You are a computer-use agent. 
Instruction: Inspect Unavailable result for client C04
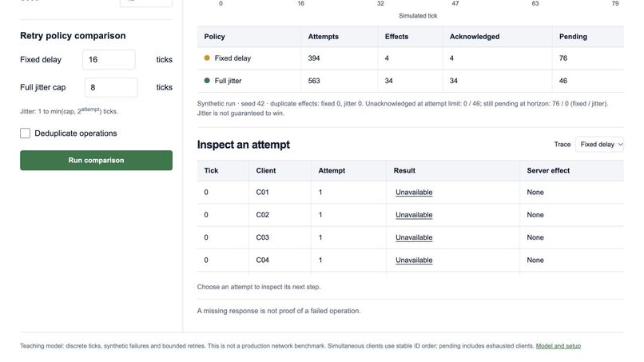[414, 260]
